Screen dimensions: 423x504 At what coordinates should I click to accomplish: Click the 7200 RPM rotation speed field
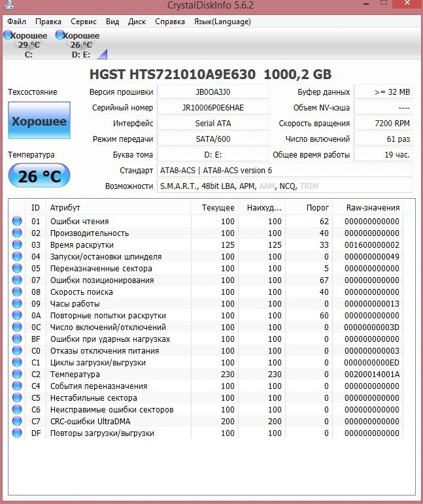(x=383, y=124)
